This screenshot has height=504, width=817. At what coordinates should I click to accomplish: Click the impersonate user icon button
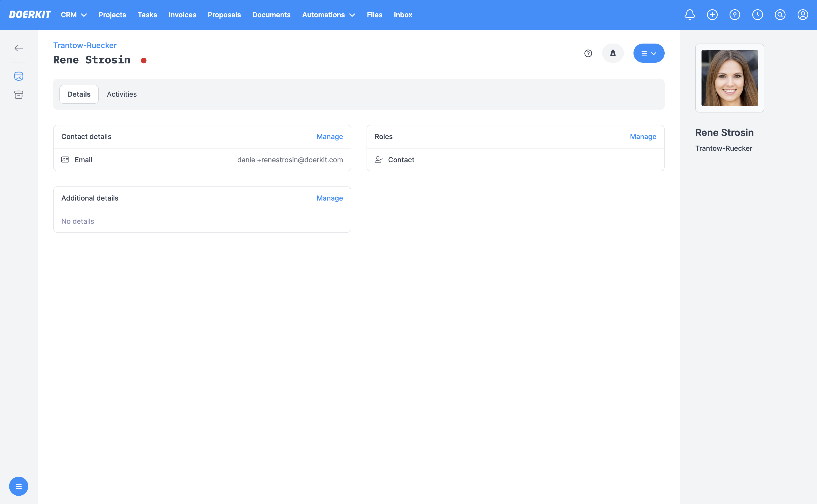(613, 53)
